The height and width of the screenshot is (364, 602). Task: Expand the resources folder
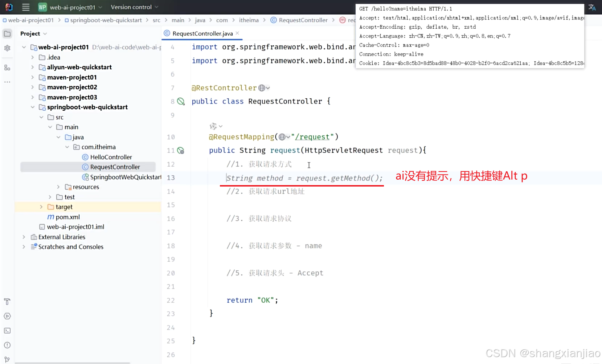[x=58, y=187]
